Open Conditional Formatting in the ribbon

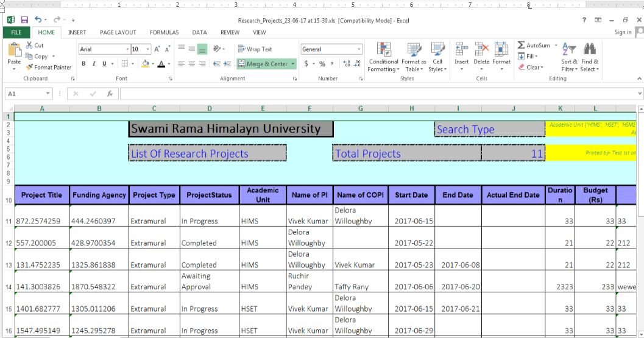pyautogui.click(x=383, y=57)
